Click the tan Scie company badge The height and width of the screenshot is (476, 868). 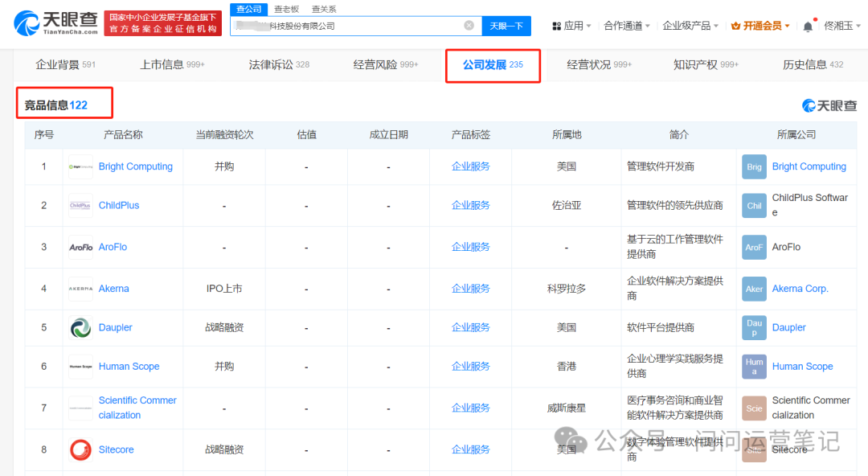point(754,408)
